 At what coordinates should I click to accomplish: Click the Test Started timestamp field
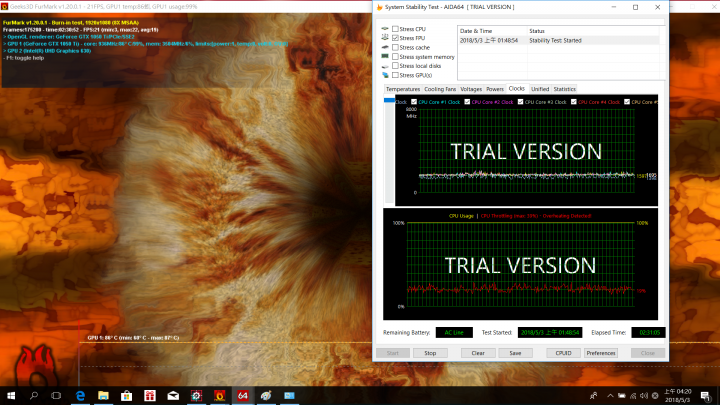click(x=550, y=332)
